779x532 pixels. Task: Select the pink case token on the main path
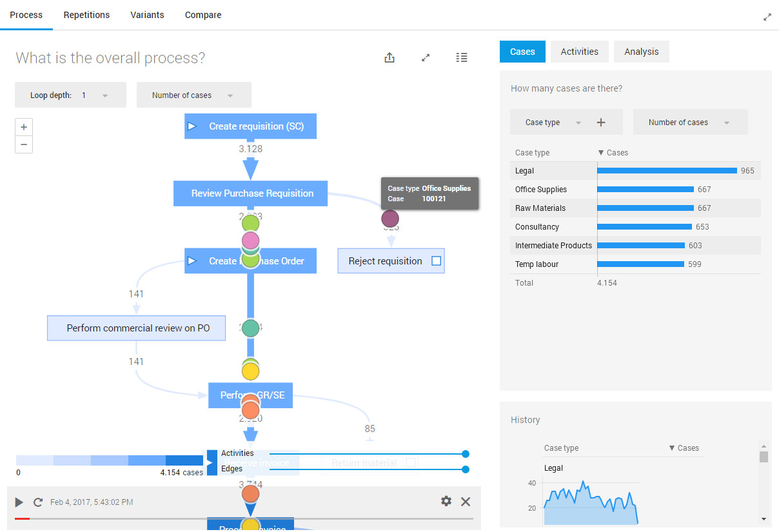pos(250,241)
